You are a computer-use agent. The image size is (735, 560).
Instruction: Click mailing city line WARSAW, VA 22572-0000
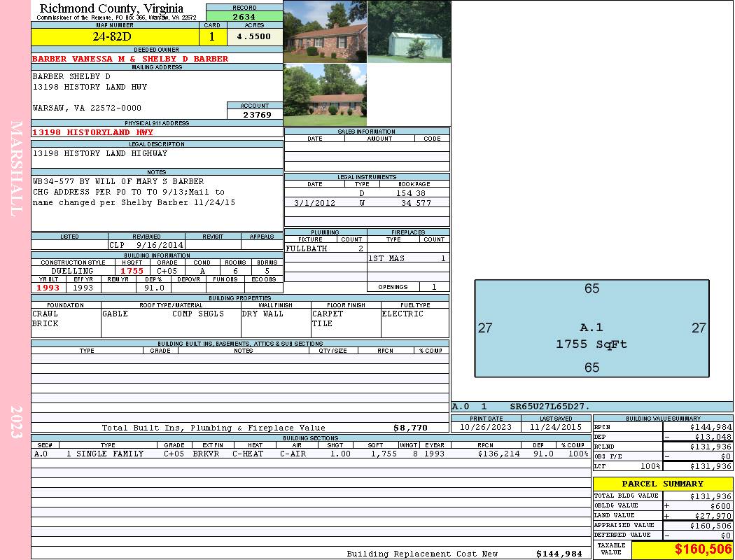click(x=87, y=108)
